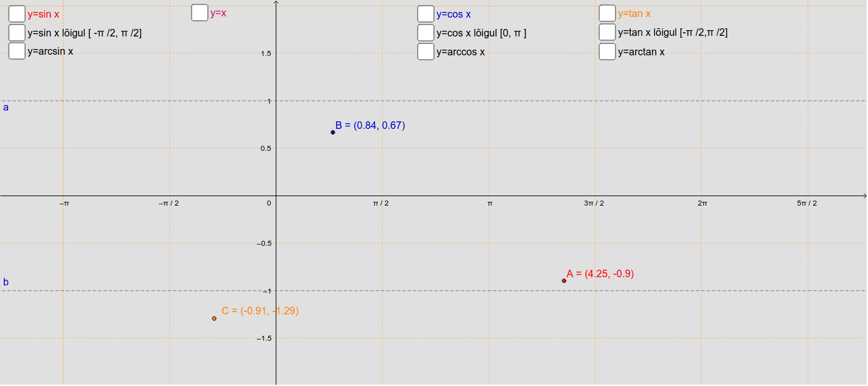The width and height of the screenshot is (868, 386).
Task: Click the y-axis label 1.5
Action: pos(266,53)
